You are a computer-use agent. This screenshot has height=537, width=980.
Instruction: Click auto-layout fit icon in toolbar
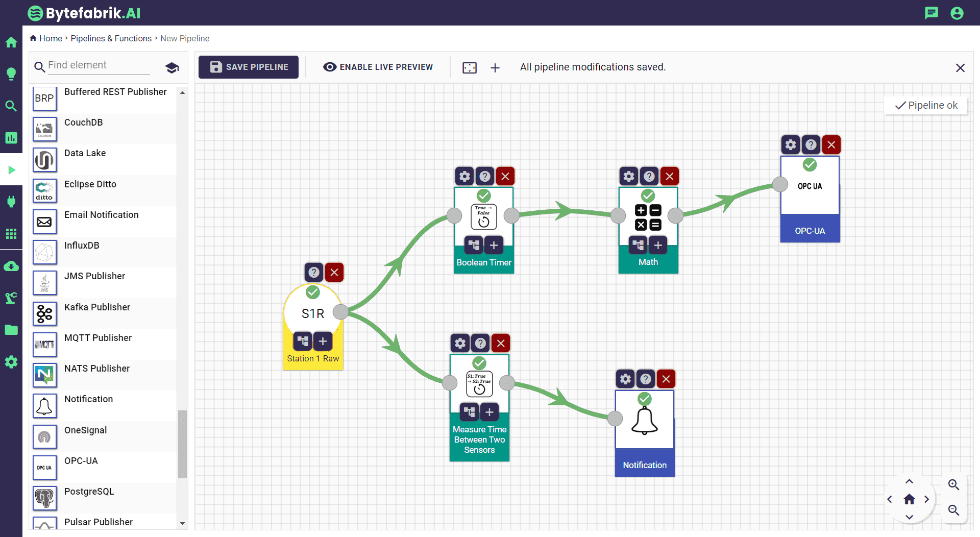pos(469,68)
